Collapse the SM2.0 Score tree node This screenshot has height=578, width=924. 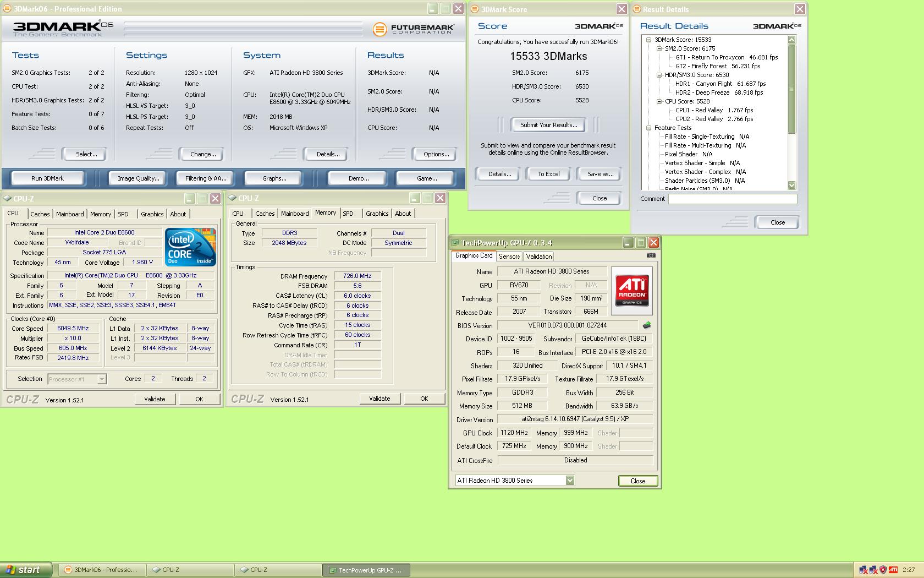coord(659,48)
